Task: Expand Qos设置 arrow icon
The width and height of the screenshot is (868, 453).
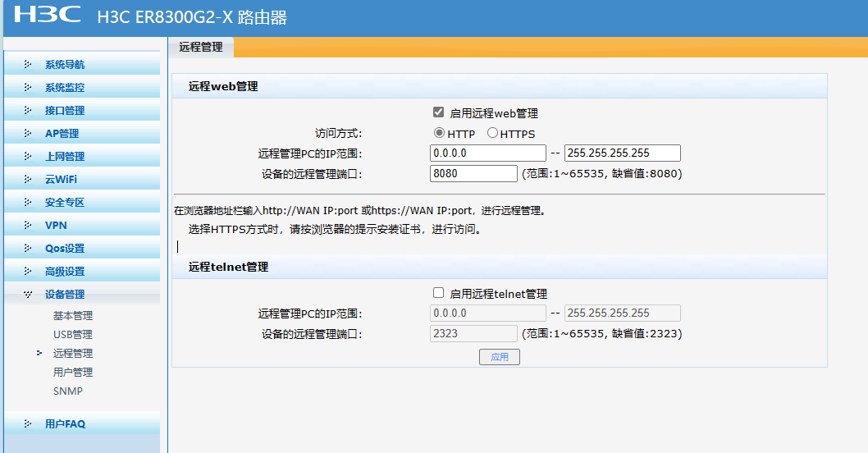Action: point(28,249)
